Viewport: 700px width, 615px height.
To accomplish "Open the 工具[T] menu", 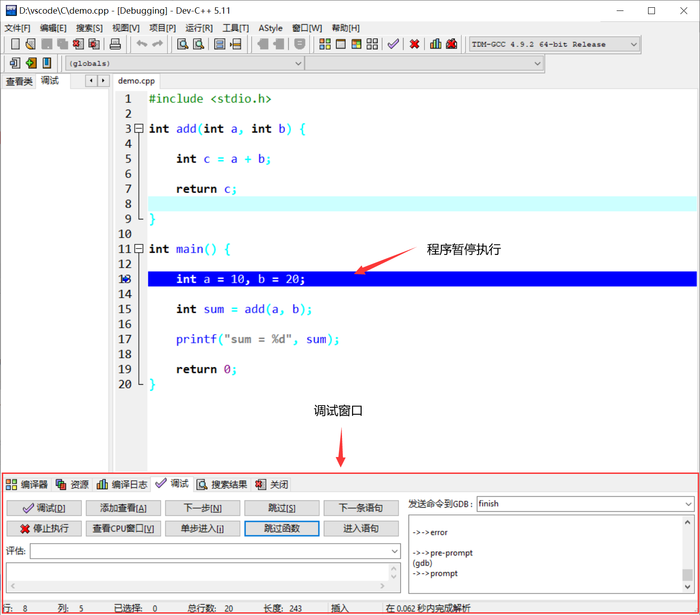I will click(x=235, y=28).
